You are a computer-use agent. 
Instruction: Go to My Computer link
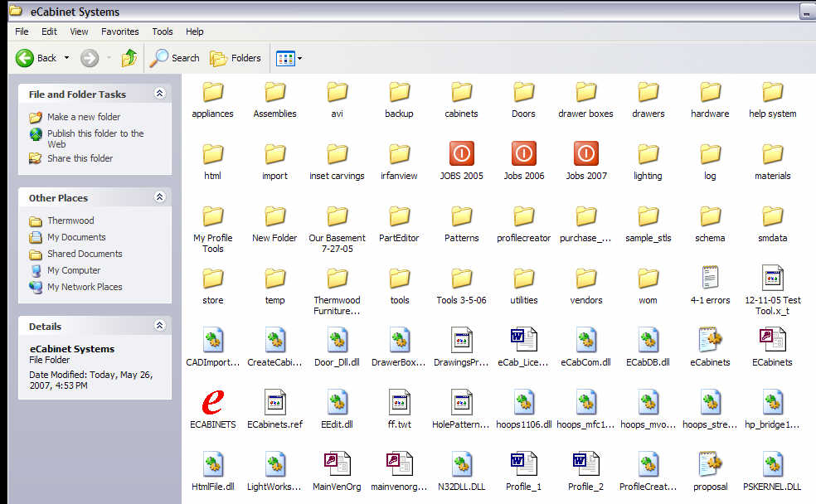[x=74, y=270]
